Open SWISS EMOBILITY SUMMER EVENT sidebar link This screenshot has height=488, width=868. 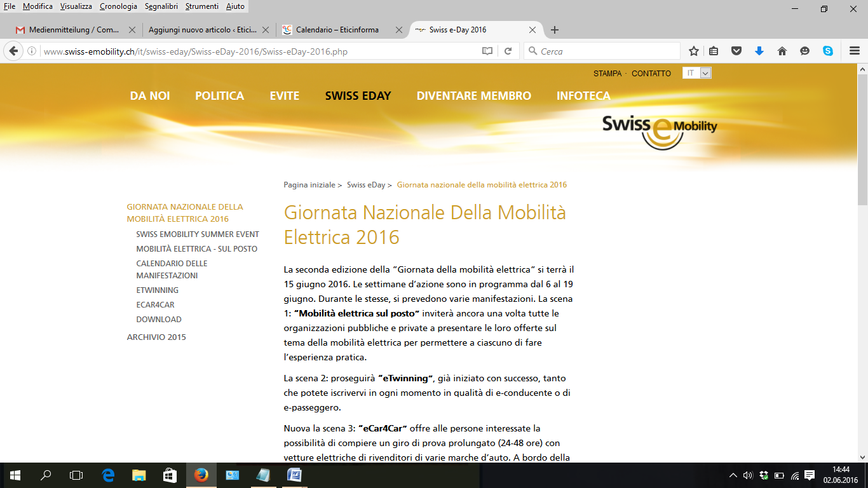point(198,234)
